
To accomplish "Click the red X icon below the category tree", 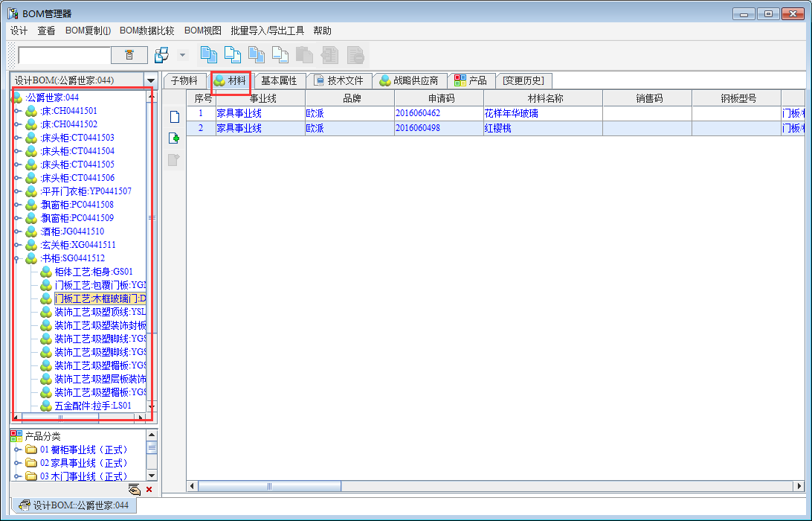I will click(149, 489).
